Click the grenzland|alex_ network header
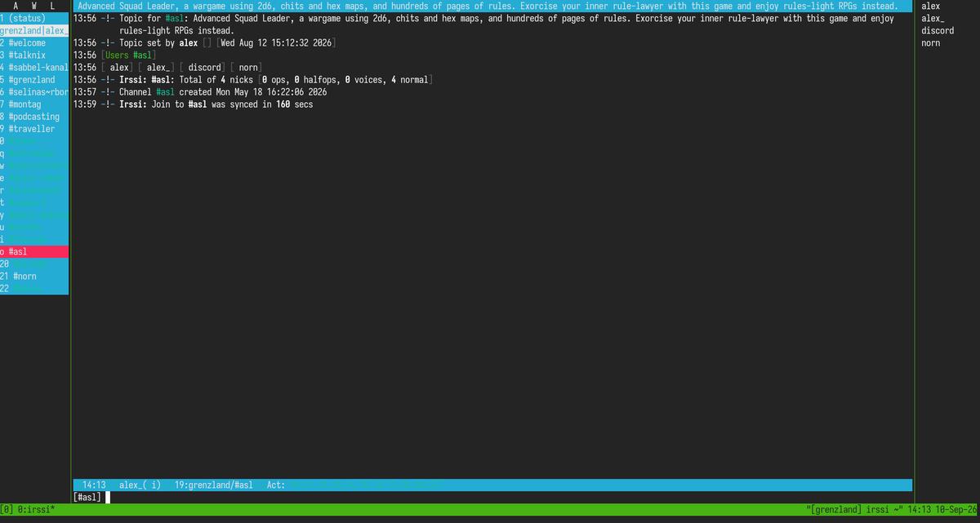Viewport: 980px width, 523px height. pos(34,30)
